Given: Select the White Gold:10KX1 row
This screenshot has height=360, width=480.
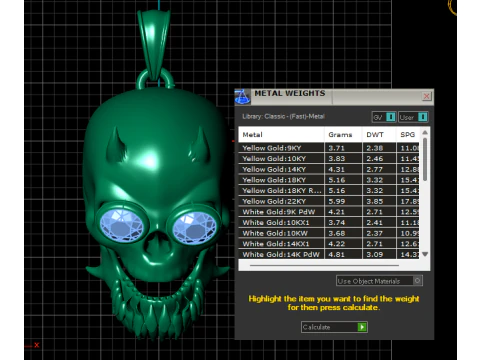Looking at the screenshot, I should 329,223.
